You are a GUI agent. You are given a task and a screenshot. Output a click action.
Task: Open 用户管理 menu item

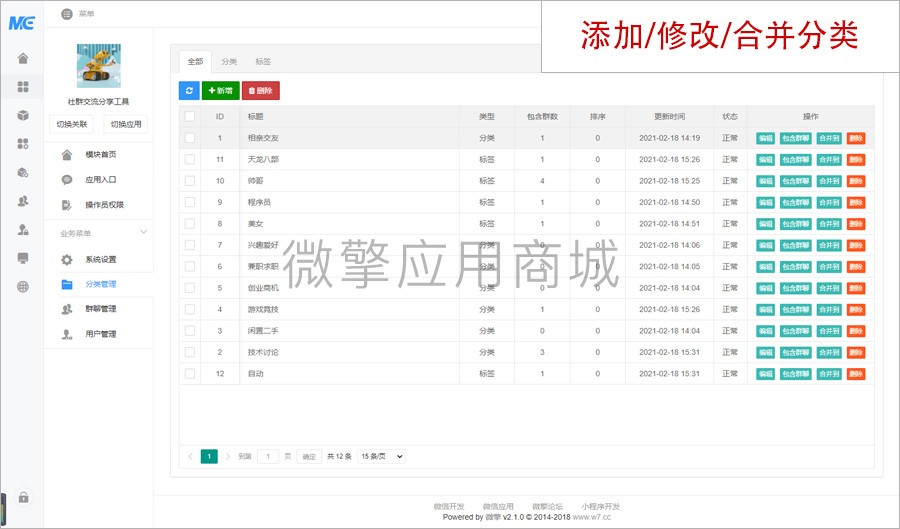(x=100, y=334)
